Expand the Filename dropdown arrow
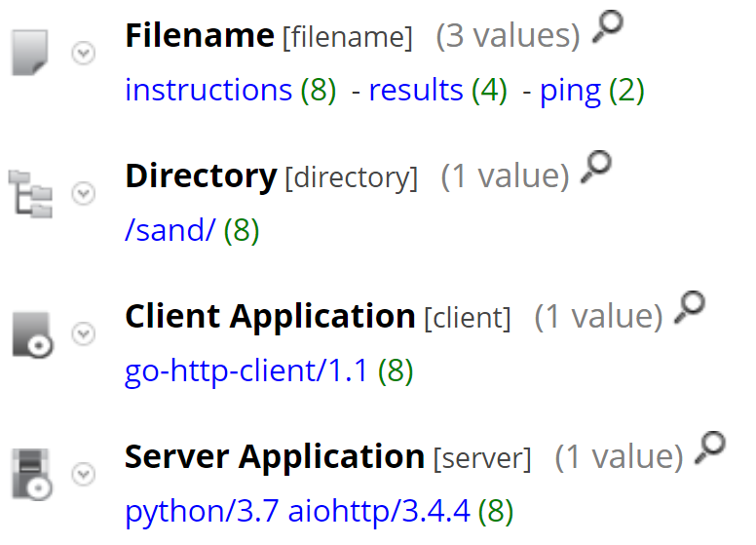756x545 pixels. point(85,54)
